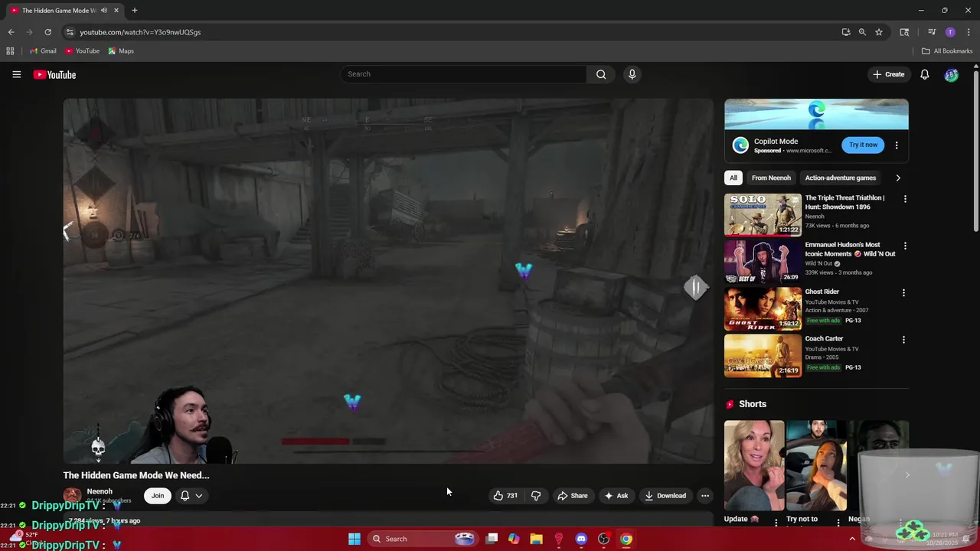
Task: Open menu for Triple Threat Triathlon video
Action: pyautogui.click(x=905, y=199)
